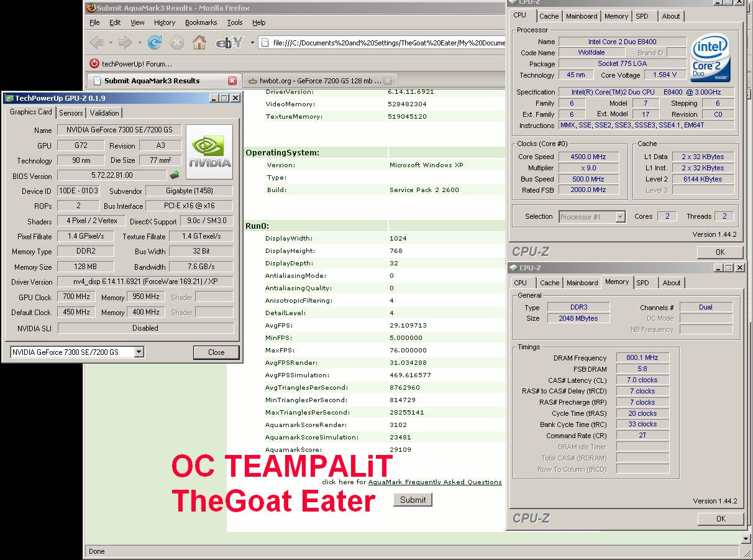
Task: Click the Multiplier x 9.0 value
Action: [589, 168]
